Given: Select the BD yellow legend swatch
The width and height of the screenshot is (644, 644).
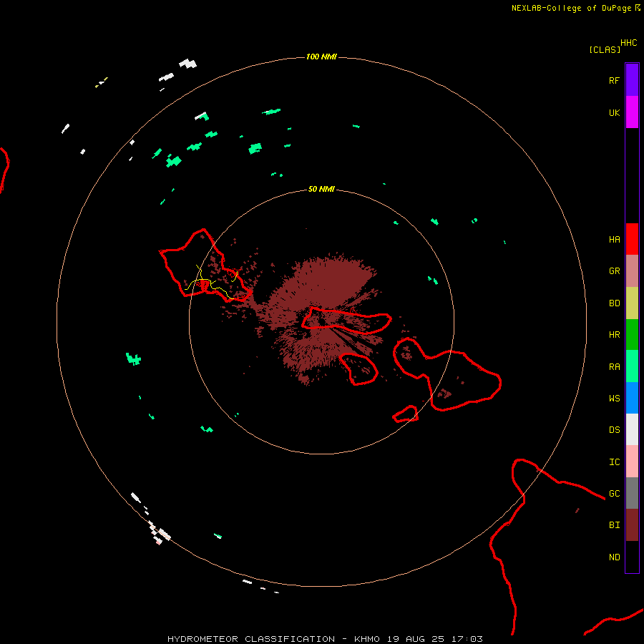Looking at the screenshot, I should point(632,303).
